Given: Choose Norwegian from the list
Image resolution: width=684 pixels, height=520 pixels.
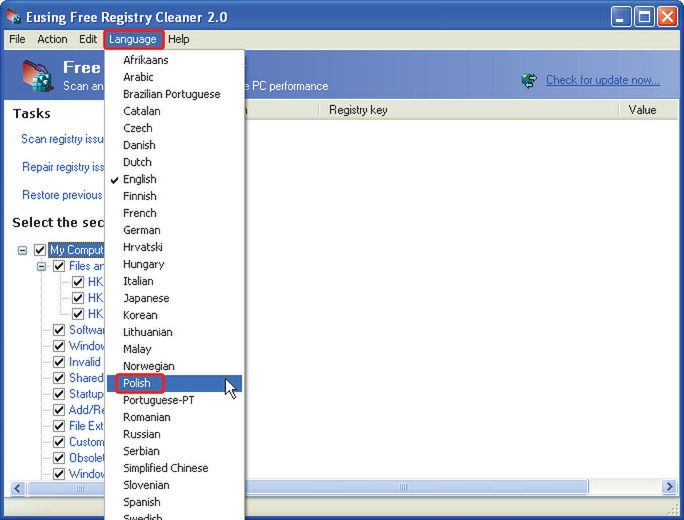Looking at the screenshot, I should pyautogui.click(x=174, y=366).
